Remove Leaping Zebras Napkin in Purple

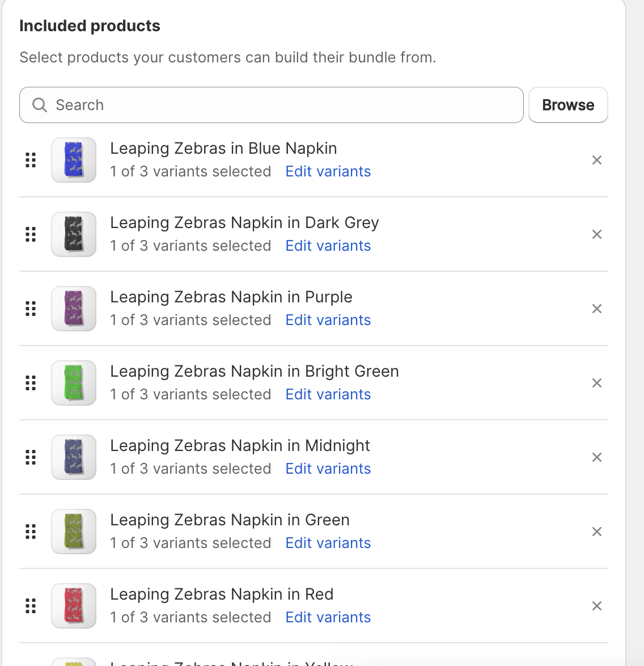[596, 309]
